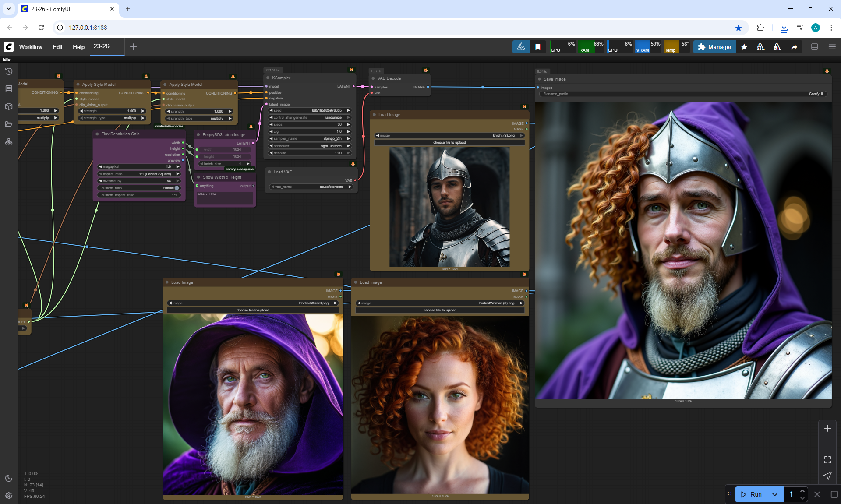Open the queue history sidebar panel
This screenshot has height=504, width=841.
click(x=9, y=71)
